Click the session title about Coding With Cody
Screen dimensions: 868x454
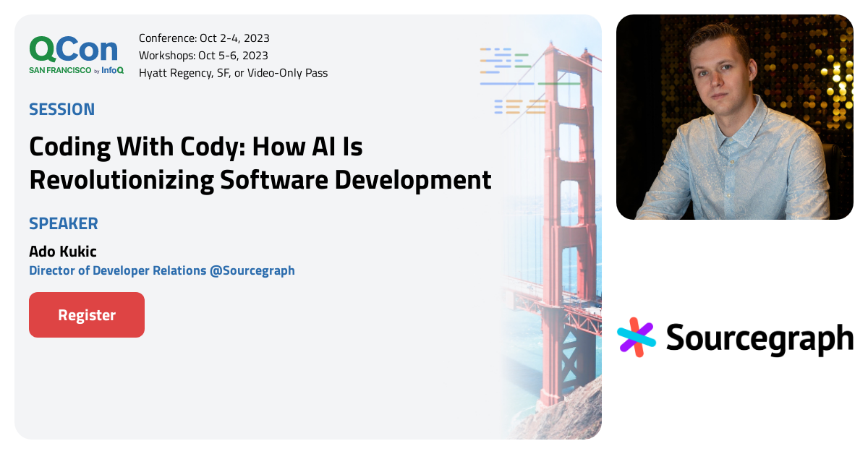pyautogui.click(x=259, y=163)
